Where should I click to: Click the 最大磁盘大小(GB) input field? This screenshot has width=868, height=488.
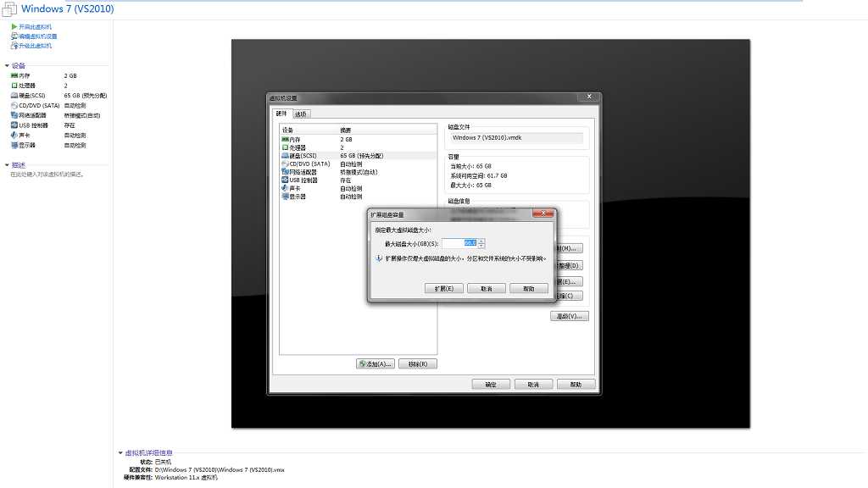(x=459, y=243)
